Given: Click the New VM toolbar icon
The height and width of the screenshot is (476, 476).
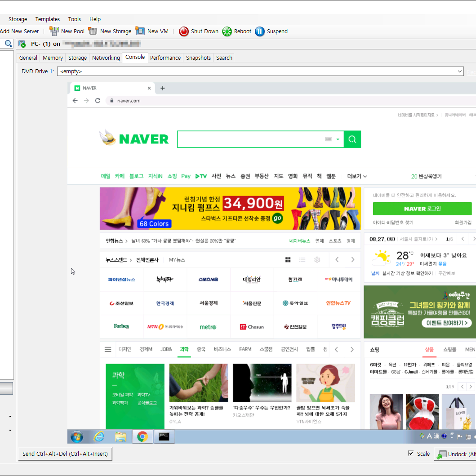Looking at the screenshot, I should point(140,31).
